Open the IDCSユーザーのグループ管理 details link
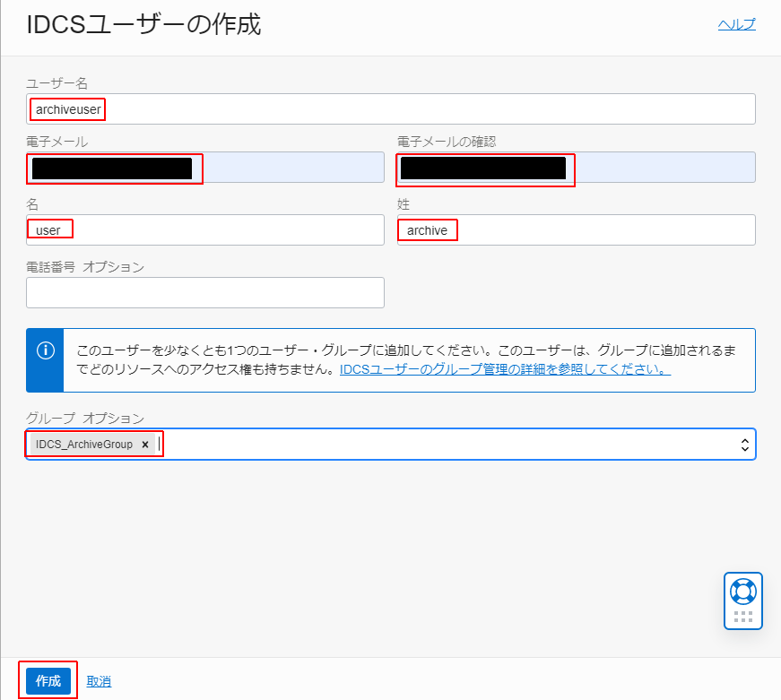 pyautogui.click(x=505, y=369)
